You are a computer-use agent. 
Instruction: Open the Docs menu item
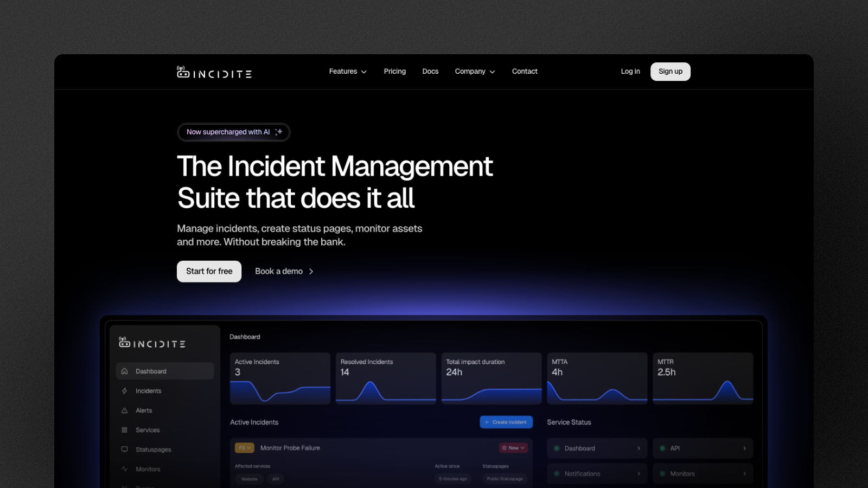pos(430,71)
